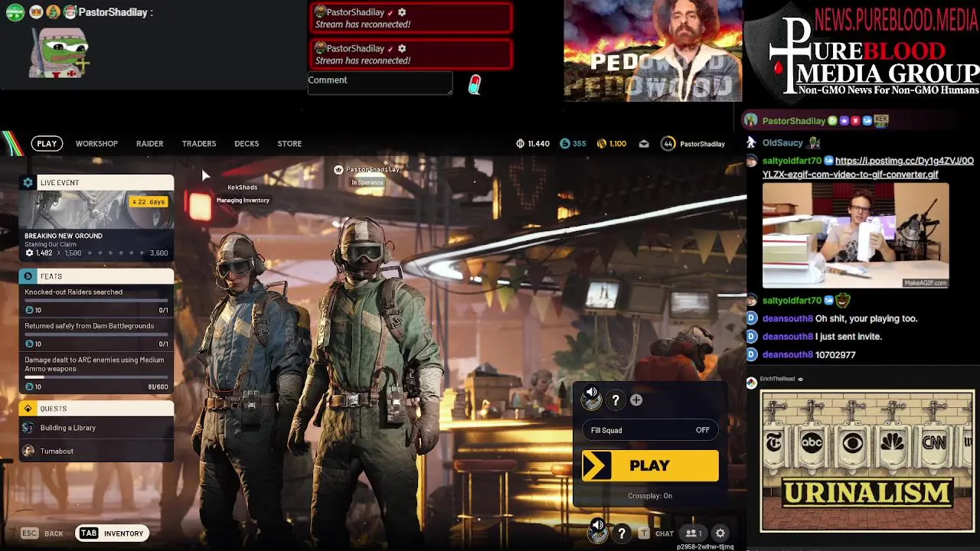Click the Building a Library quest giver icon
The width and height of the screenshot is (980, 551).
pos(28,428)
